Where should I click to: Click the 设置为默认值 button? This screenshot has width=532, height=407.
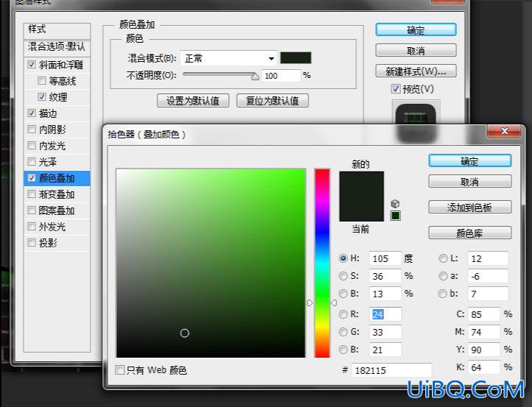point(193,101)
